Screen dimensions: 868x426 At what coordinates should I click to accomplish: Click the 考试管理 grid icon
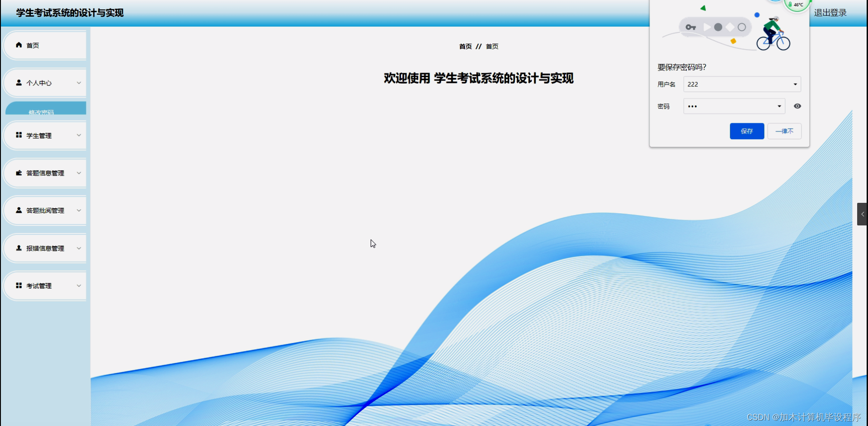click(x=19, y=285)
